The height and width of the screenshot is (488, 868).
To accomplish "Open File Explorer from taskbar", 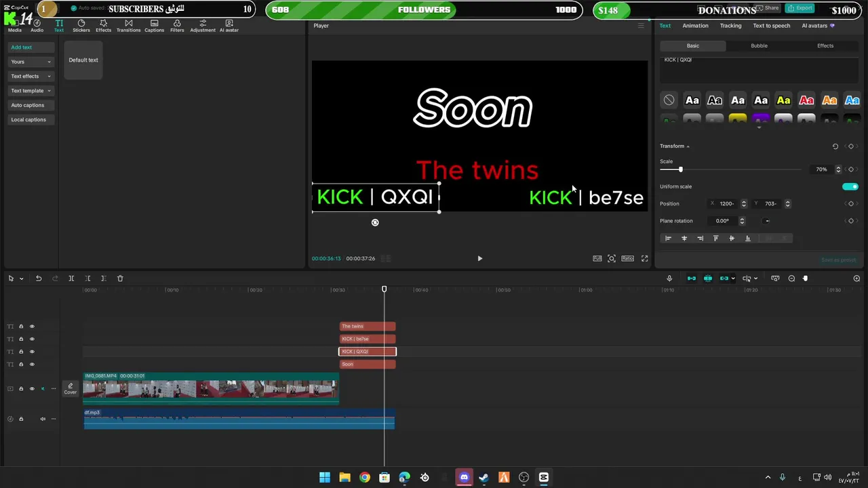I will click(344, 477).
